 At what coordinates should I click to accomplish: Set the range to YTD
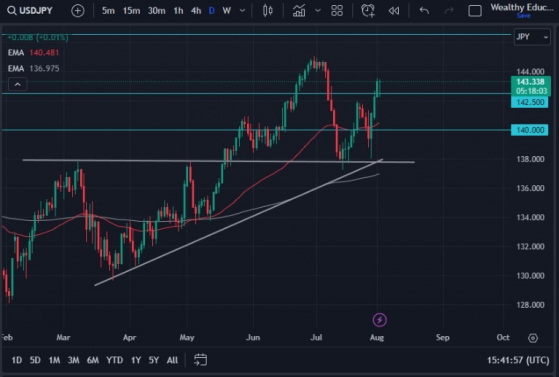click(x=114, y=360)
